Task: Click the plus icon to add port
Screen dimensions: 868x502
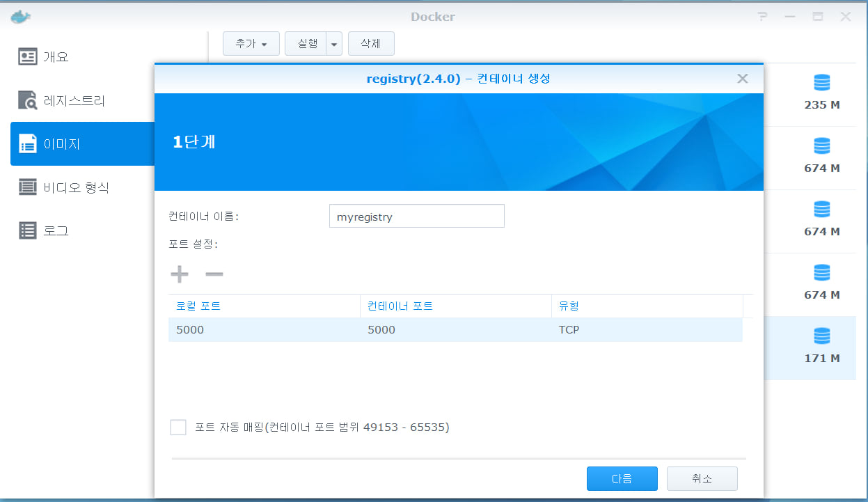Action: pos(180,274)
